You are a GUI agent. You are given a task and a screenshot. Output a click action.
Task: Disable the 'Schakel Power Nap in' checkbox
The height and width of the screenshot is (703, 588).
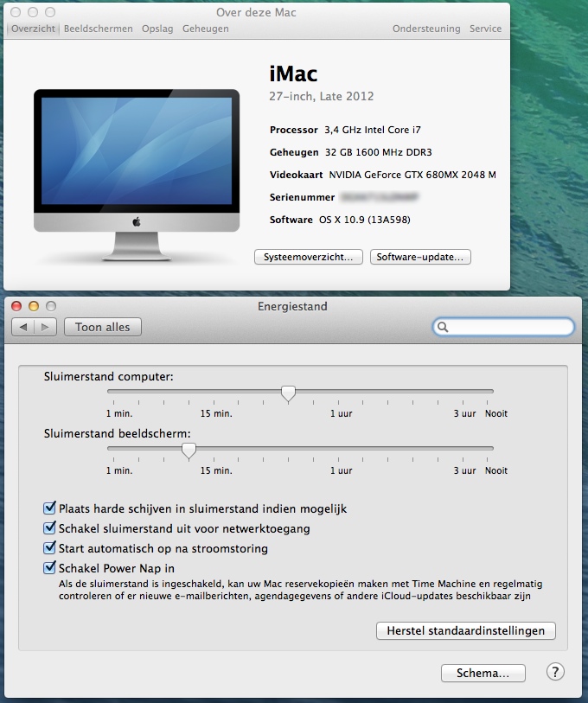click(49, 567)
